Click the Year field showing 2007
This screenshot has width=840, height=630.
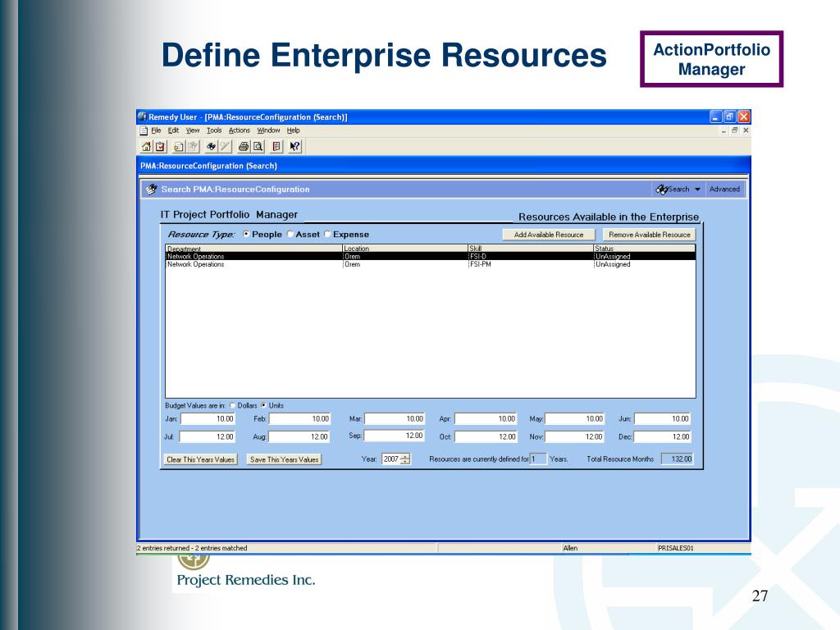click(391, 459)
